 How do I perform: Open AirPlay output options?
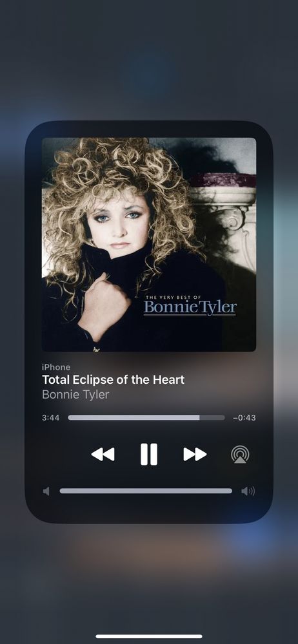[x=240, y=455]
